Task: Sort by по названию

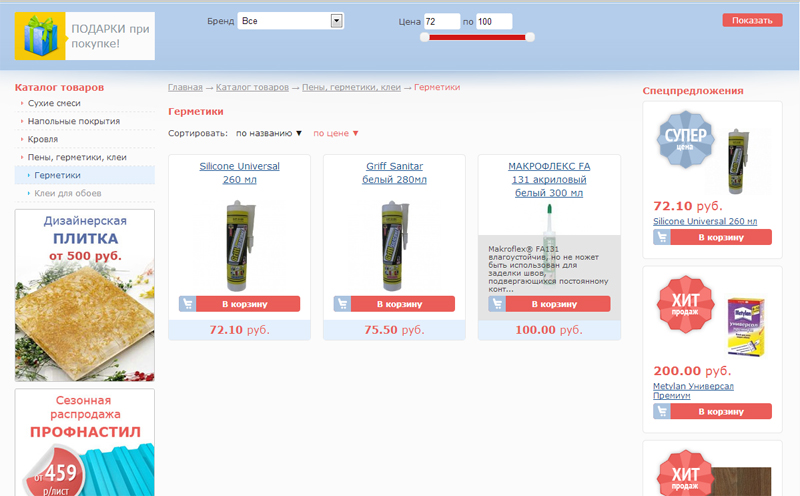Action: click(264, 133)
